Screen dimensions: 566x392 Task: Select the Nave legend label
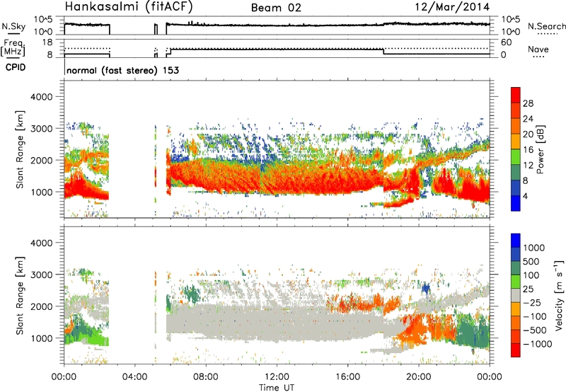tap(538, 50)
